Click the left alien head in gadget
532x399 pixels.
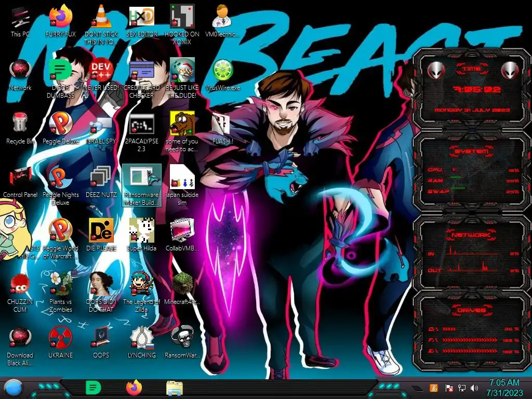436,71
